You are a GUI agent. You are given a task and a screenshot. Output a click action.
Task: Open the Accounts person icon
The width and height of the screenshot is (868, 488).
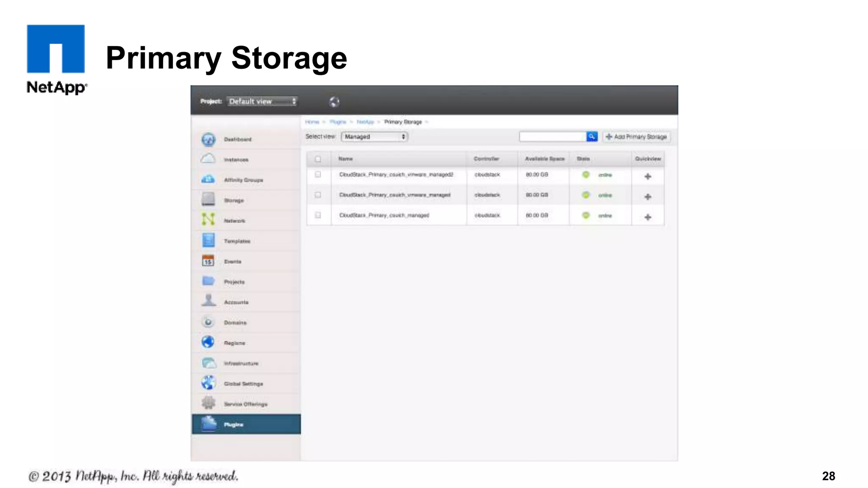208,300
